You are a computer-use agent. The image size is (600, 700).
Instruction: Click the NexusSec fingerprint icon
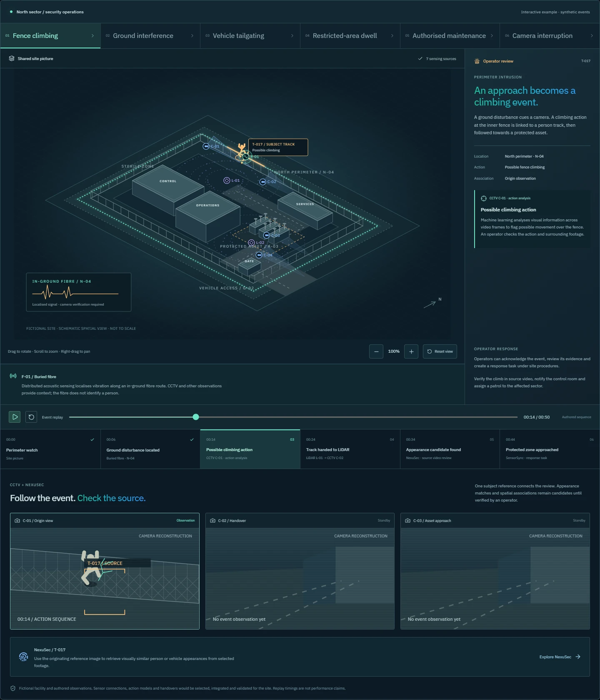point(23,657)
